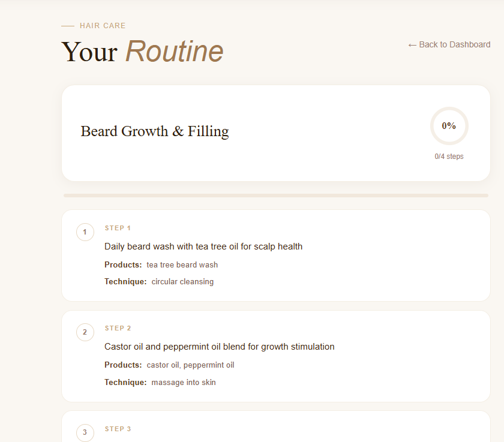This screenshot has width=504, height=442.
Task: Click the castor oil product name
Action: pyautogui.click(x=163, y=365)
